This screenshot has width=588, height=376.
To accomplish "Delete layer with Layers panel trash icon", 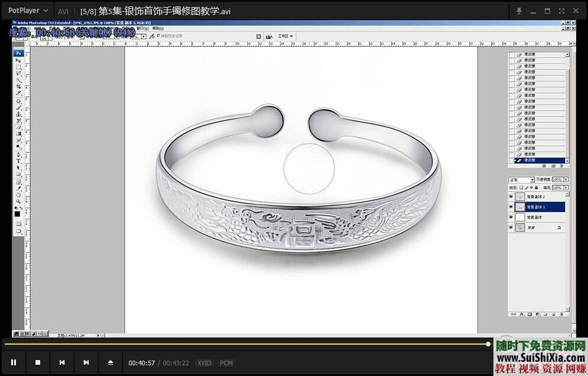I will point(561,314).
